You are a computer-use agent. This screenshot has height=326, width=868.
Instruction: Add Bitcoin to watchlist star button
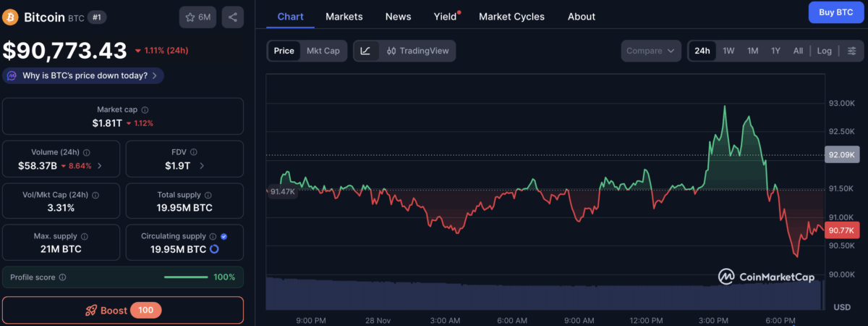197,17
